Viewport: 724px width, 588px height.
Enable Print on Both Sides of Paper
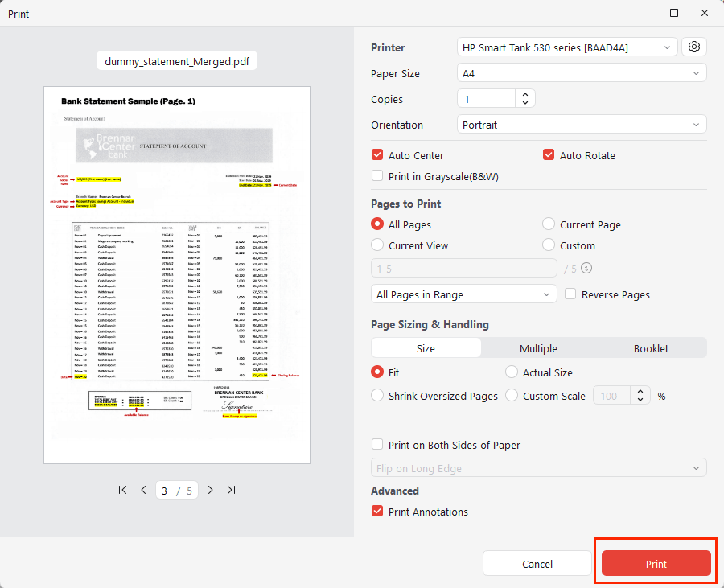[377, 445]
